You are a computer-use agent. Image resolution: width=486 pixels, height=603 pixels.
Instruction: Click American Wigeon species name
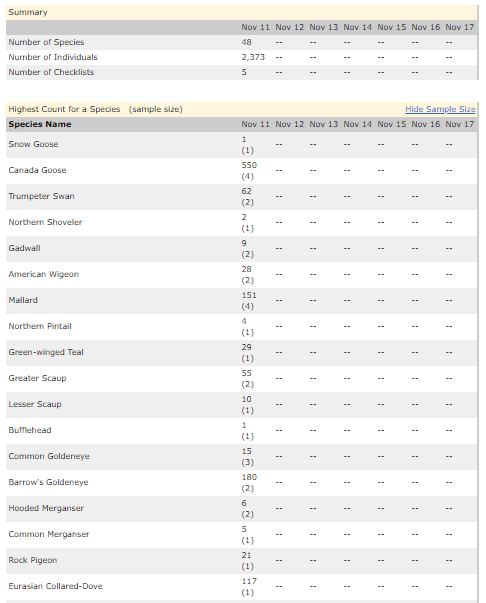(43, 274)
